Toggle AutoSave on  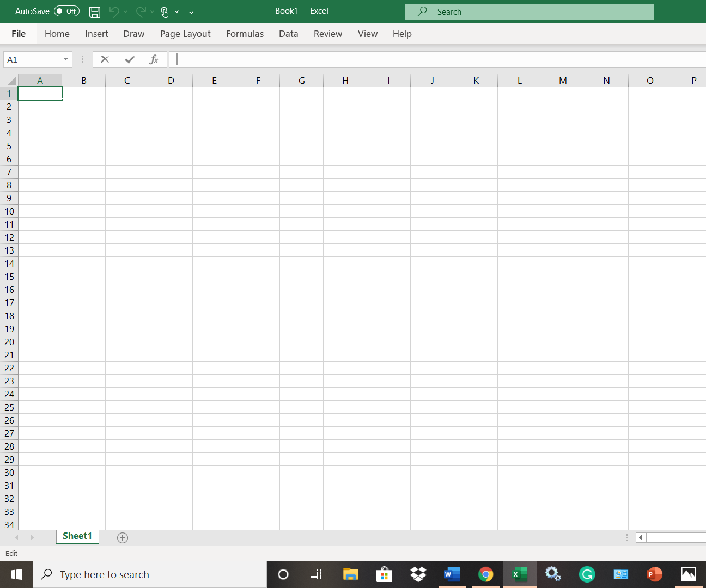click(x=66, y=11)
